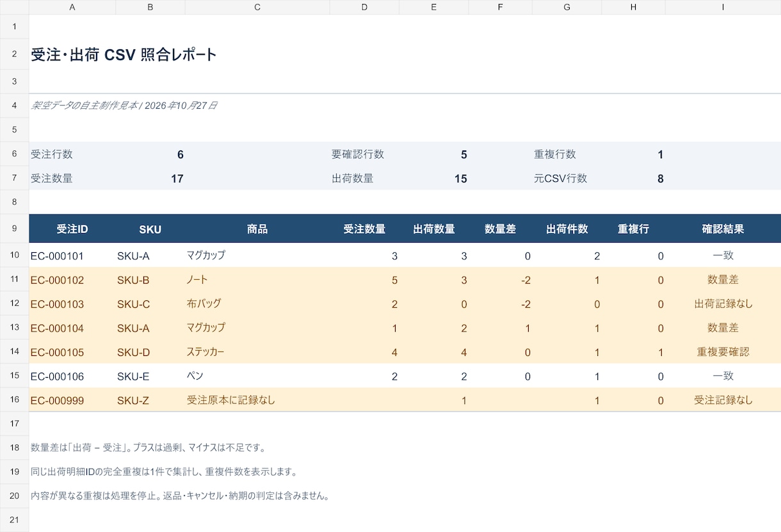Select column A header
The height and width of the screenshot is (532, 781).
[x=72, y=7]
